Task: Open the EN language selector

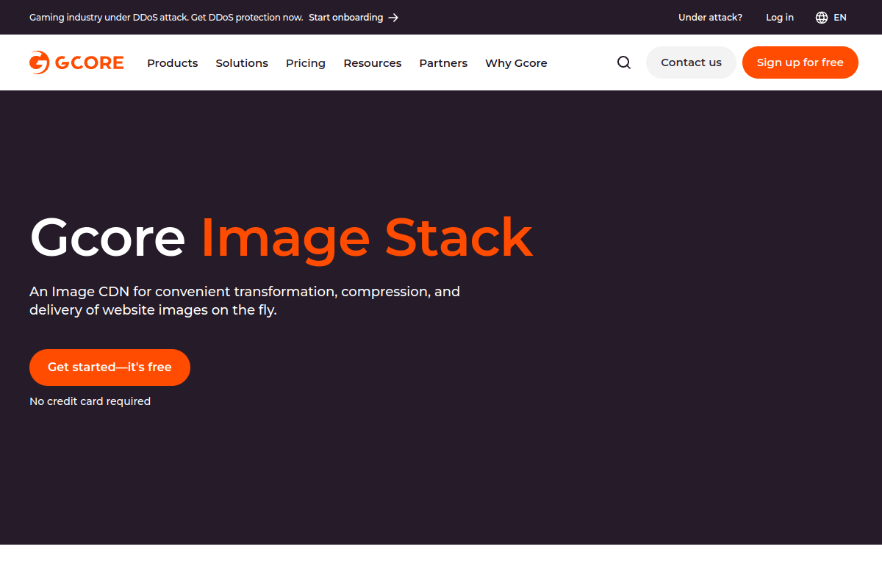Action: pos(831,18)
